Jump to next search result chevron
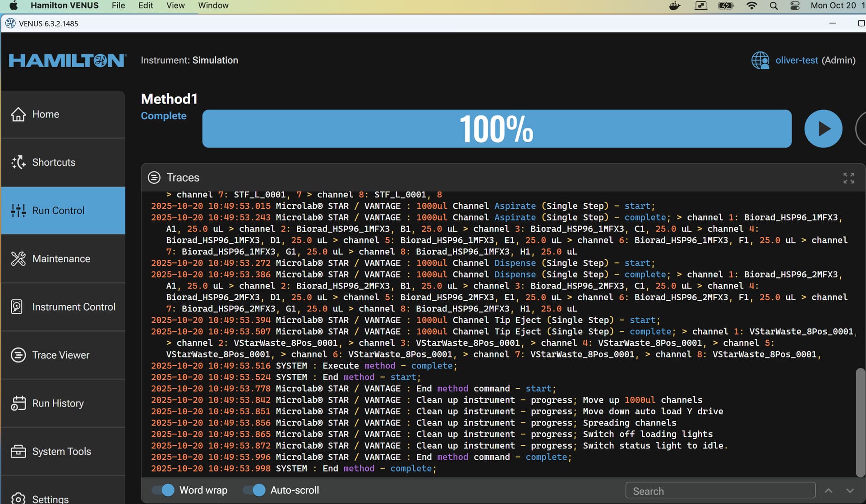The width and height of the screenshot is (866, 504). click(850, 490)
